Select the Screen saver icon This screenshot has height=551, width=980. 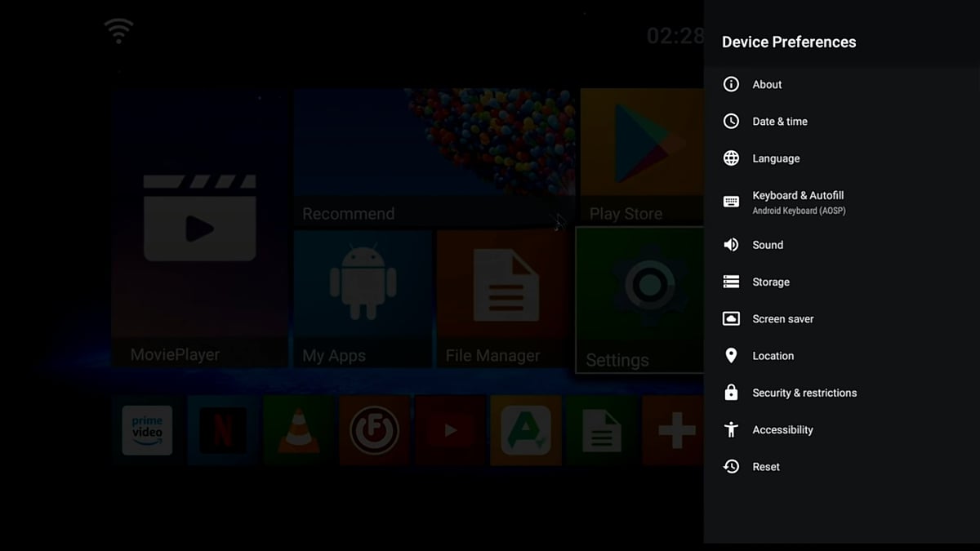pyautogui.click(x=732, y=318)
